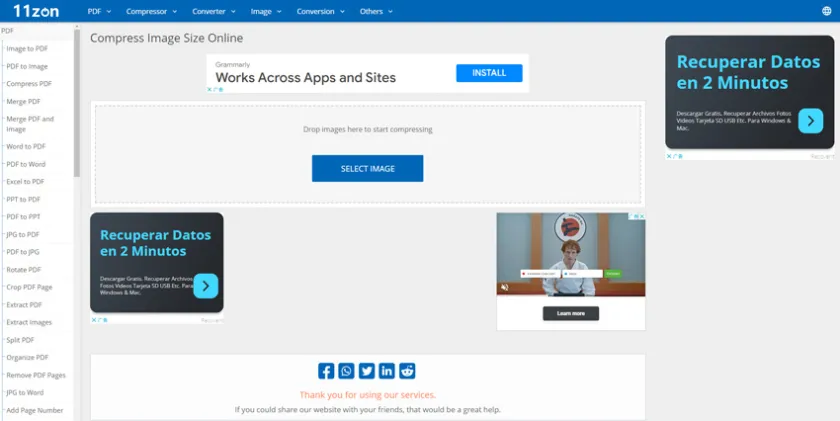Viewport: 840px width, 421px height.
Task: Open the Converter dropdown menu
Action: coord(214,12)
